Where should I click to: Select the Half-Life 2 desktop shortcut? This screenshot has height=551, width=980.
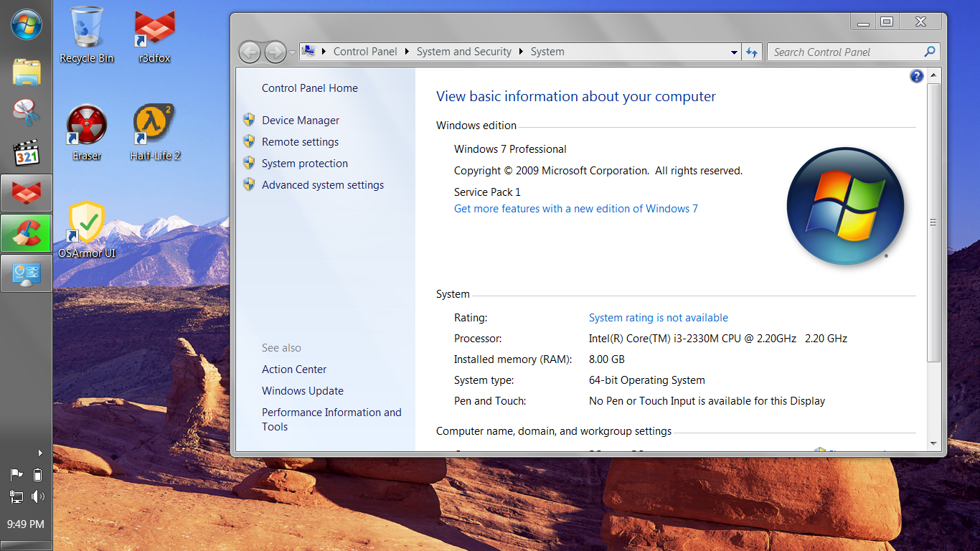(155, 133)
